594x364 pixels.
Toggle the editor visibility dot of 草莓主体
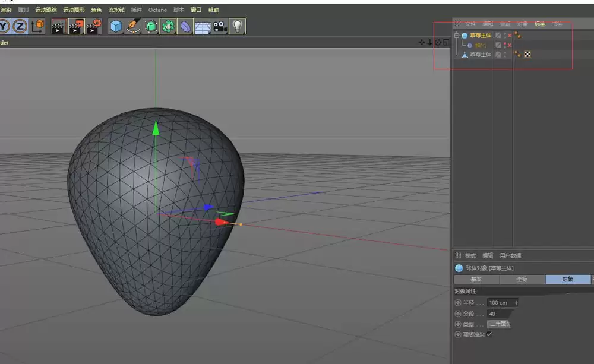505,34
